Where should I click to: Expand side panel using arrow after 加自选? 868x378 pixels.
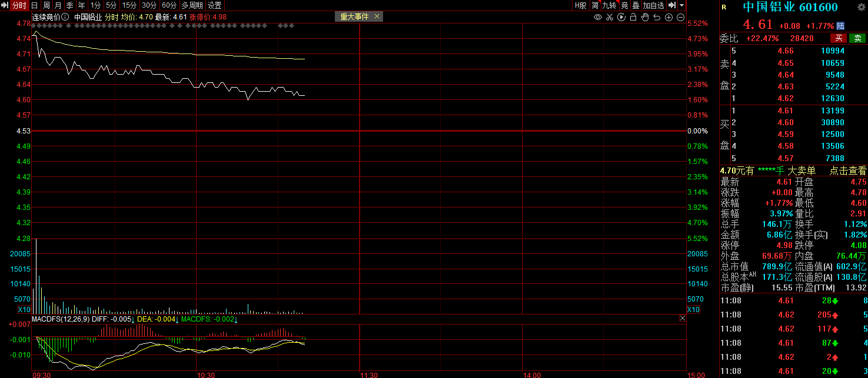671,5
